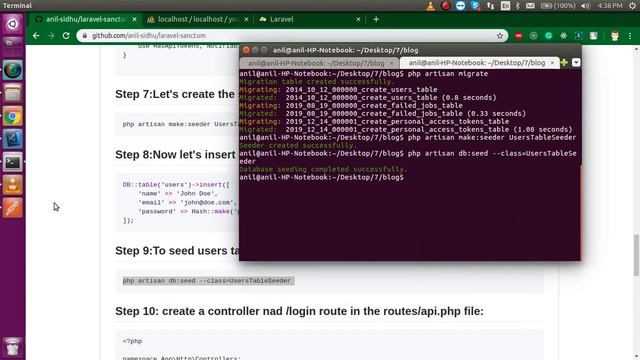This screenshot has height=360, width=640.
Task: Open system power gear menu
Action: tap(633, 6)
